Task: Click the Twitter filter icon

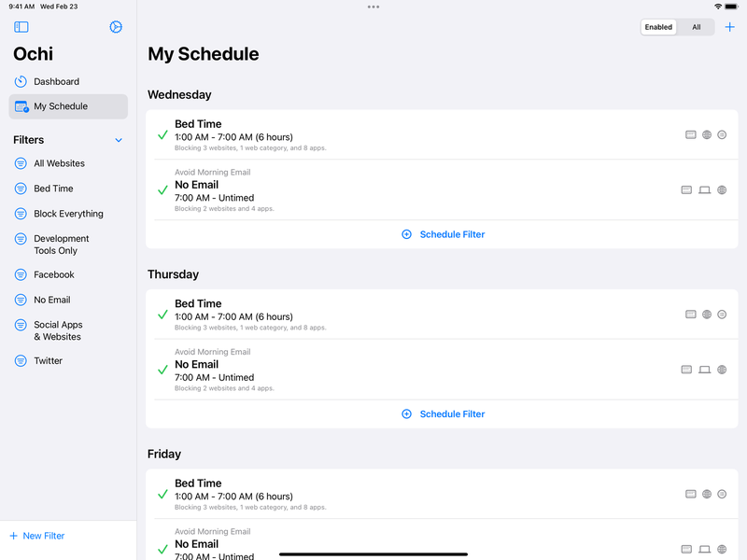Action: [21, 361]
